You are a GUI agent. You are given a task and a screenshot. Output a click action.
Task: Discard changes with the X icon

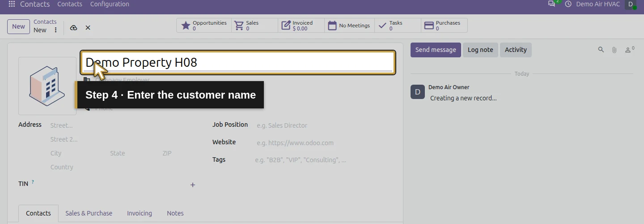88,28
